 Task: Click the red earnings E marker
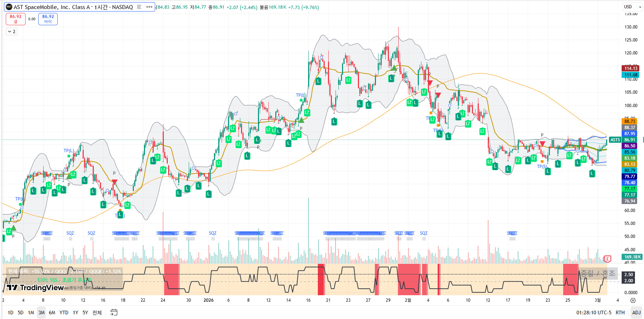pyautogui.click(x=608, y=259)
